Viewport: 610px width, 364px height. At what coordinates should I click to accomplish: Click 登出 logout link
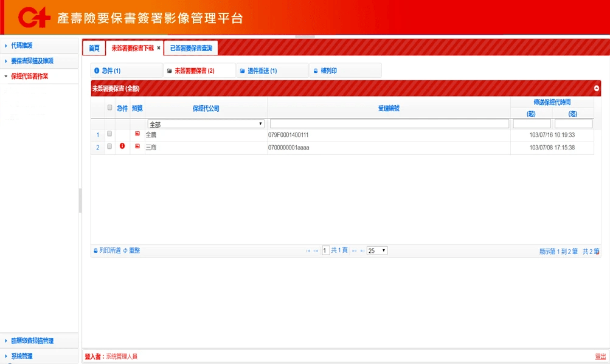[600, 356]
